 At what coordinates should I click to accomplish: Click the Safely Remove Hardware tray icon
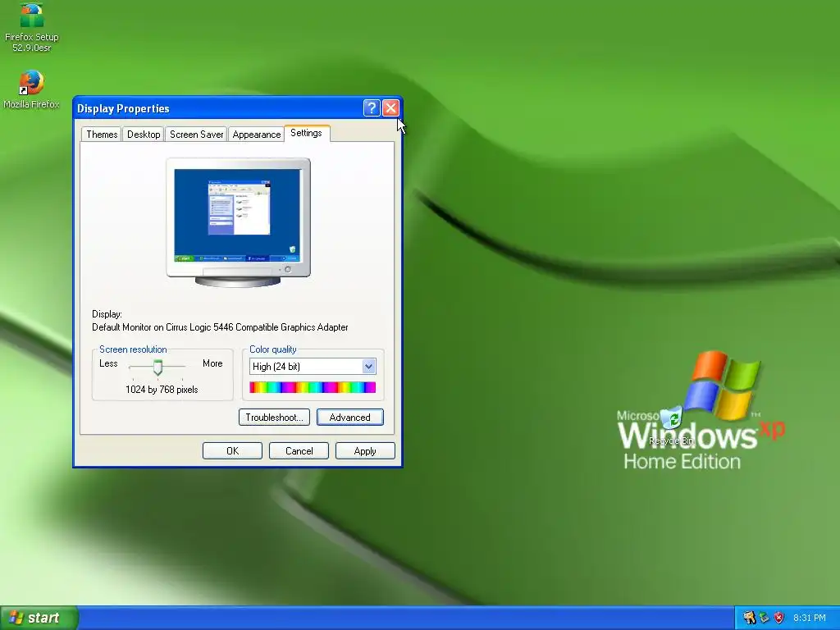click(764, 618)
